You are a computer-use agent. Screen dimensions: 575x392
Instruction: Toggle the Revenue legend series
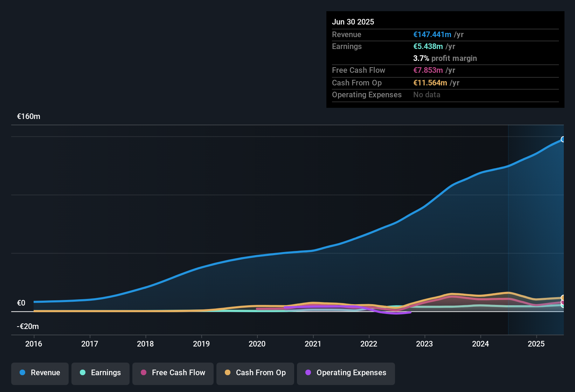coord(40,373)
